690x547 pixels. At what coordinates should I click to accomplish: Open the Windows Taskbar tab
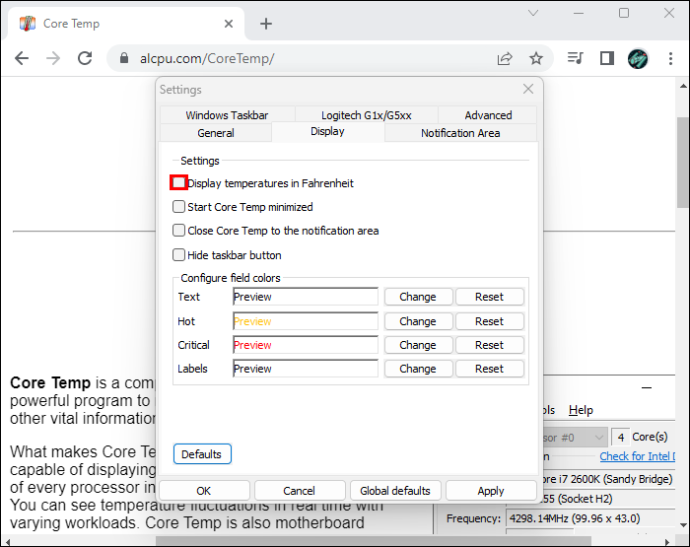point(227,115)
